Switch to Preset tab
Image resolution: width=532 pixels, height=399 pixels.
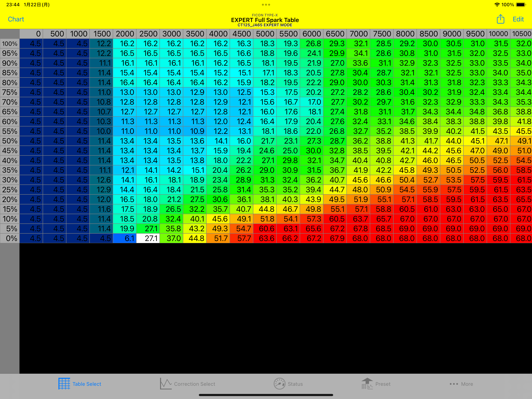[376, 384]
